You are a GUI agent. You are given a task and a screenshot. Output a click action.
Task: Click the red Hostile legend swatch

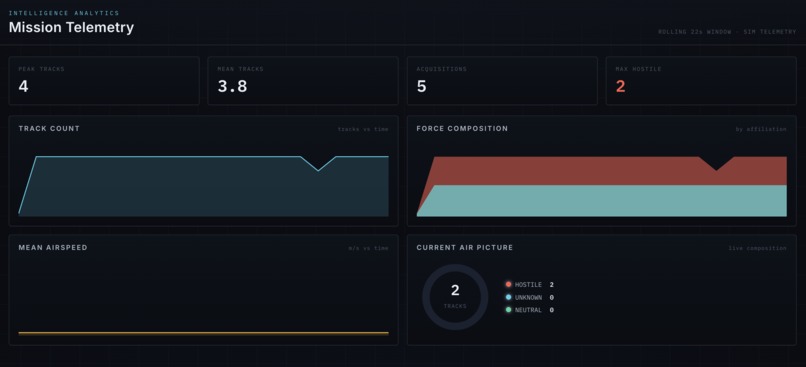point(508,284)
